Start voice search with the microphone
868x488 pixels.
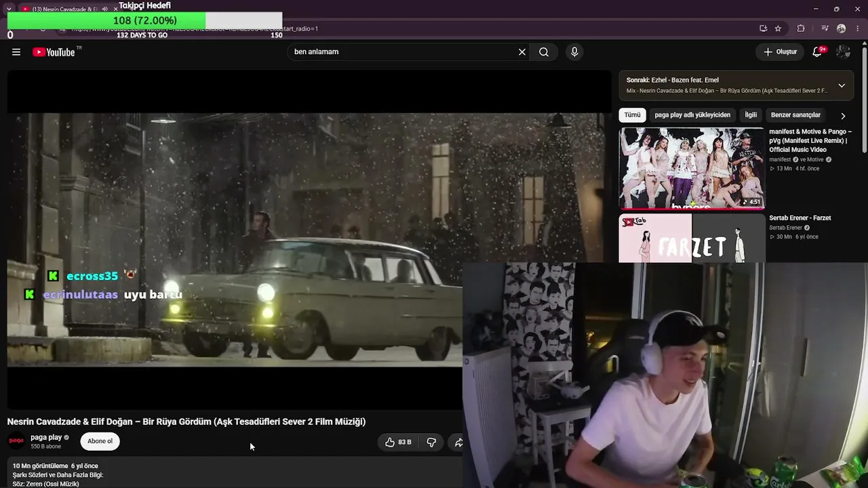[x=574, y=52]
